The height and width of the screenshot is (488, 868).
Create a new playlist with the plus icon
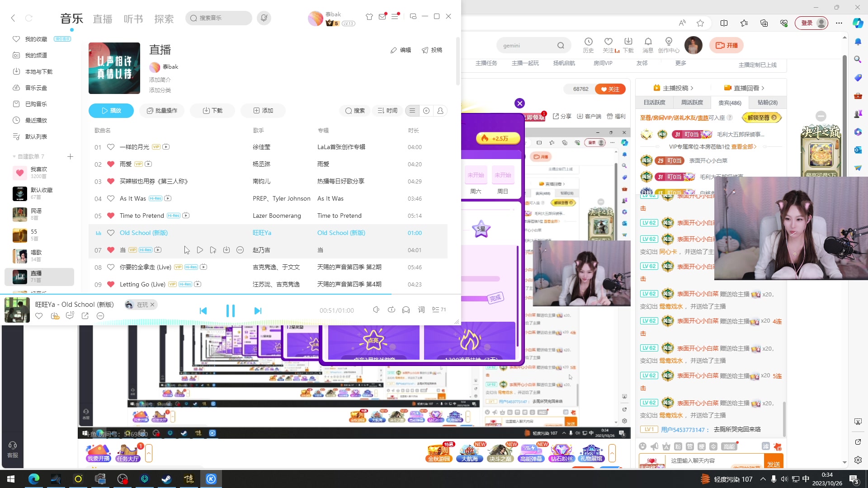[70, 157]
